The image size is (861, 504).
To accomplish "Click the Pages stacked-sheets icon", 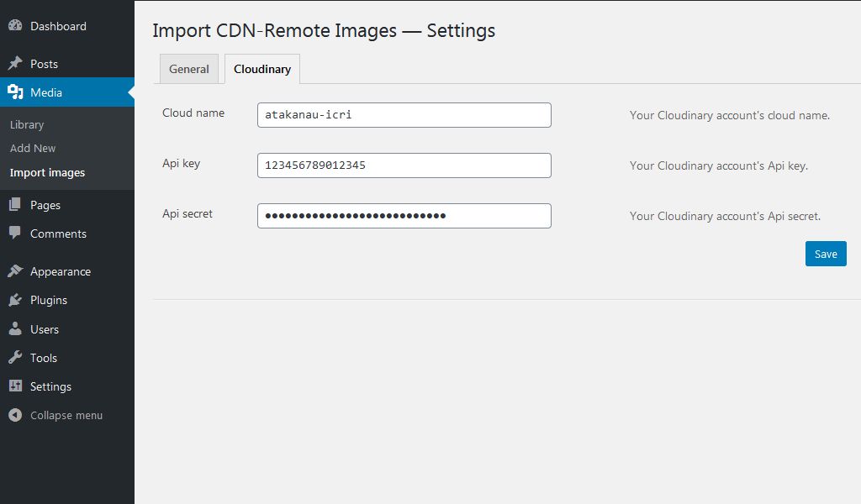I will (15, 205).
